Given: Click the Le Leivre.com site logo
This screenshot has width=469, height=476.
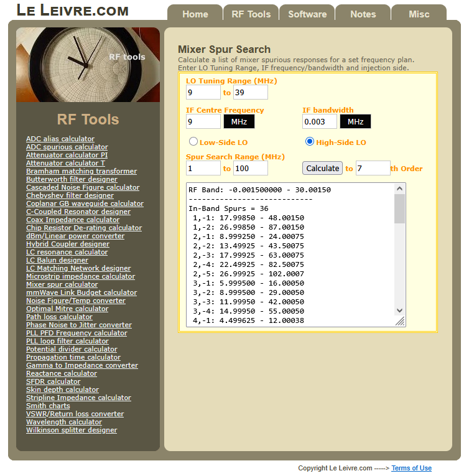Looking at the screenshot, I should click(x=72, y=11).
